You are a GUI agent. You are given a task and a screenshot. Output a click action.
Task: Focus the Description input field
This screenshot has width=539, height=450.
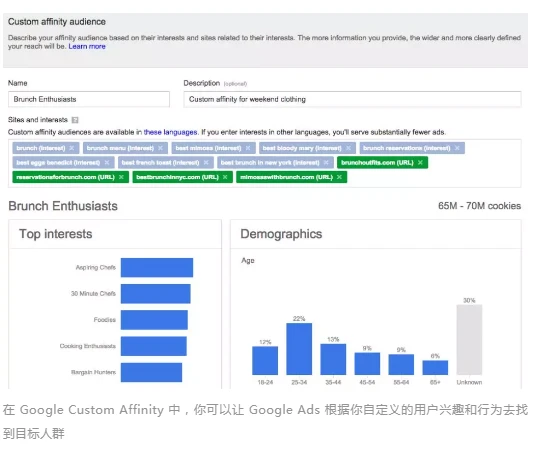(x=352, y=99)
